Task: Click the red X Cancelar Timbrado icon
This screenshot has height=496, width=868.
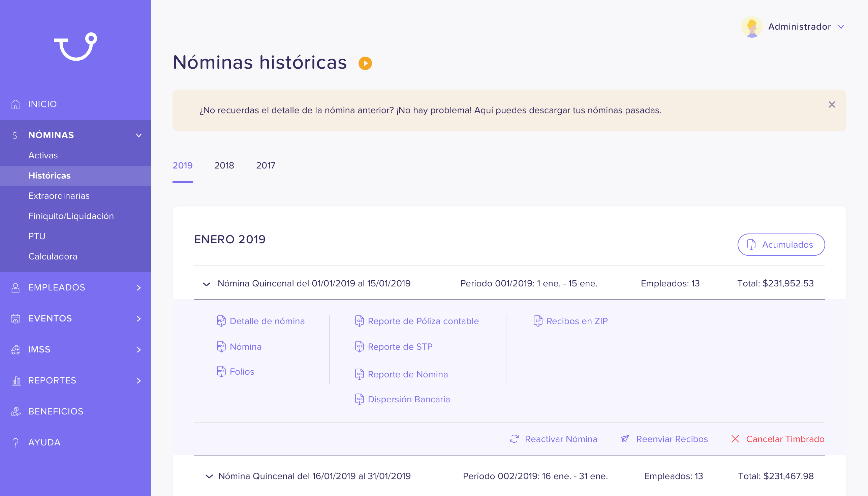Action: pyautogui.click(x=735, y=439)
